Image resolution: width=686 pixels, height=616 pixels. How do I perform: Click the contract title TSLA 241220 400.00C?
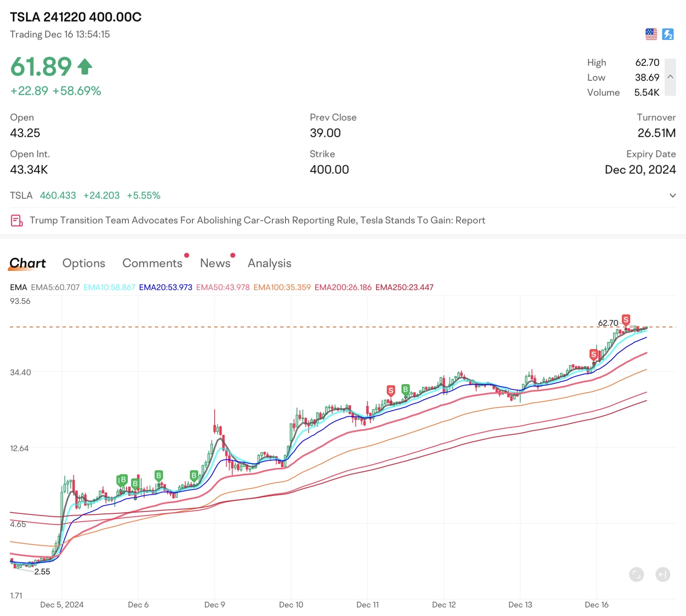tap(76, 17)
